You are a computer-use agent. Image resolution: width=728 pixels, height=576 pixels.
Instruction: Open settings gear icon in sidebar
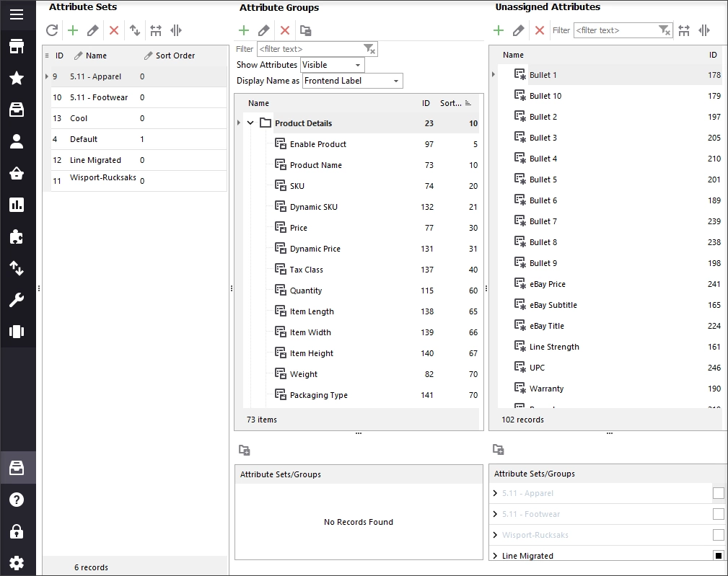click(x=17, y=562)
